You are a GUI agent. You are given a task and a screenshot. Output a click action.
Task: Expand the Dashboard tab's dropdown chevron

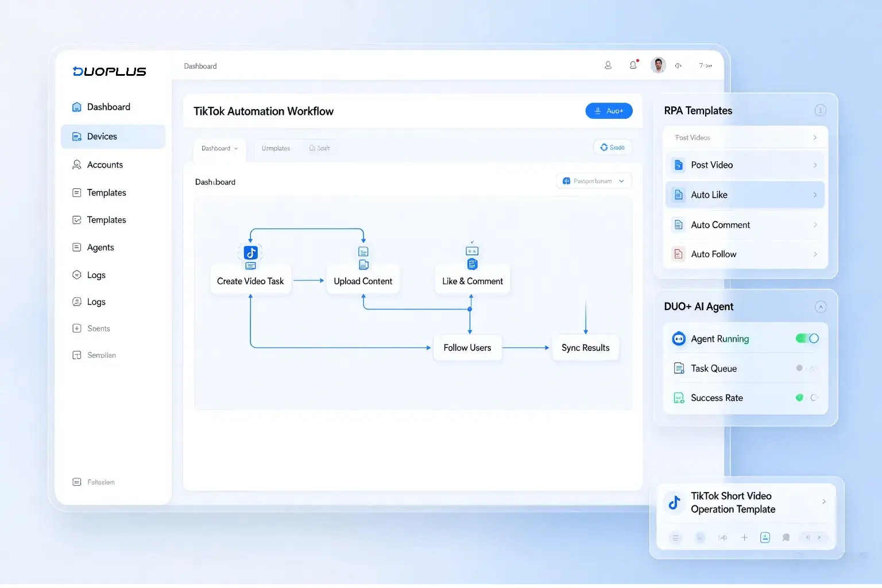[x=236, y=149]
